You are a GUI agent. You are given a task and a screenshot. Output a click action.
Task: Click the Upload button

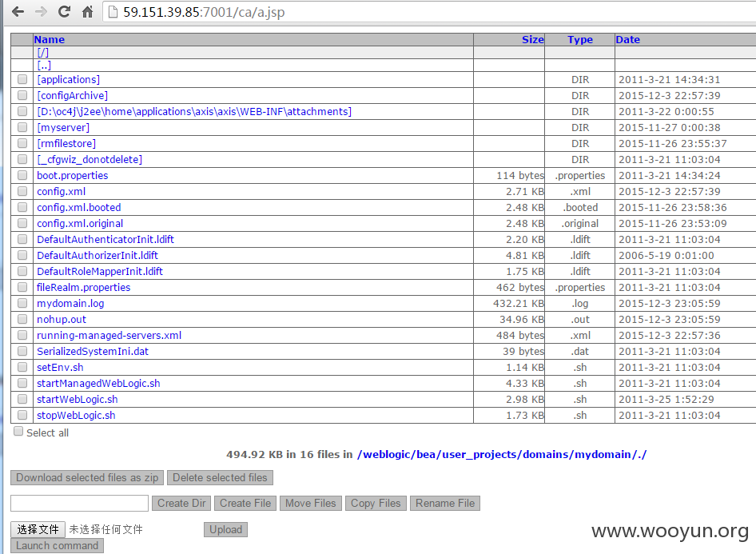(225, 529)
